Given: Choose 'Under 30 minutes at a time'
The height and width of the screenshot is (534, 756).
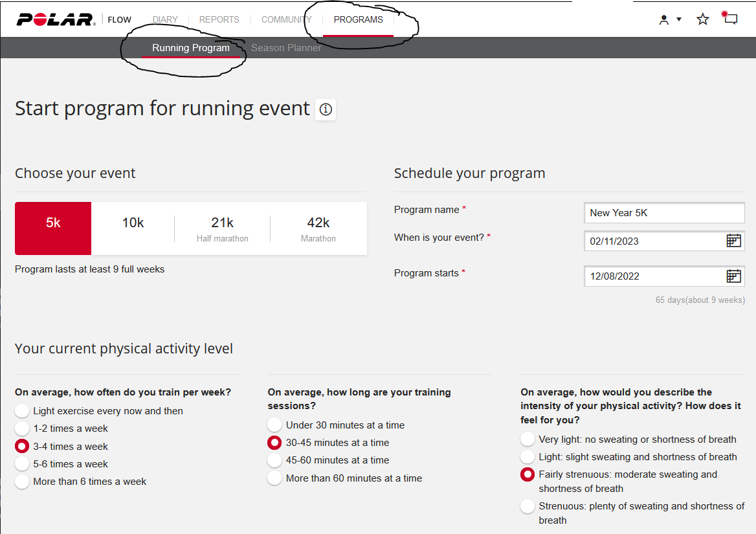Looking at the screenshot, I should pyautogui.click(x=275, y=425).
